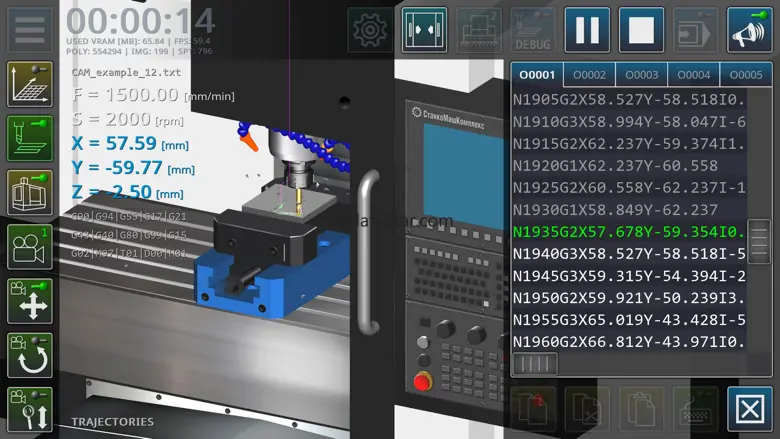780x439 pixels.
Task: Switch camera view with camera icon
Action: click(29, 247)
